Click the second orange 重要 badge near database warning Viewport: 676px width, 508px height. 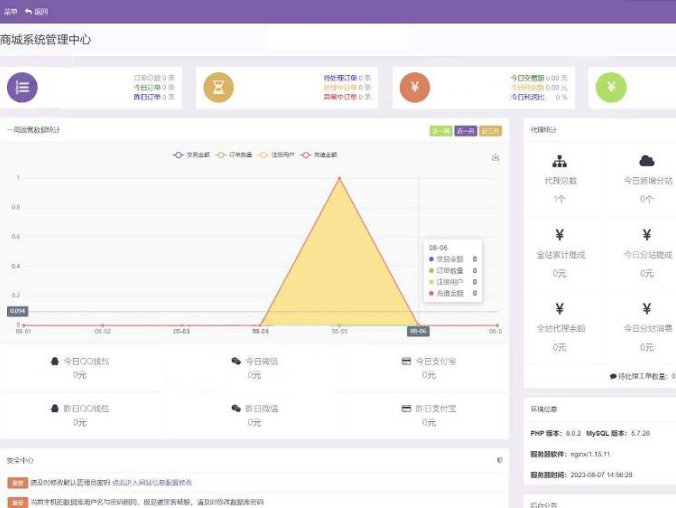18,502
